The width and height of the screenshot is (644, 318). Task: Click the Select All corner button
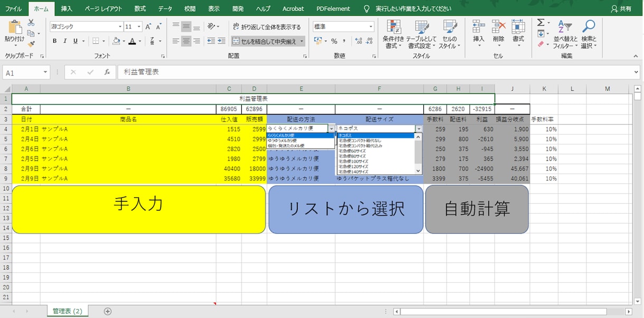6,89
